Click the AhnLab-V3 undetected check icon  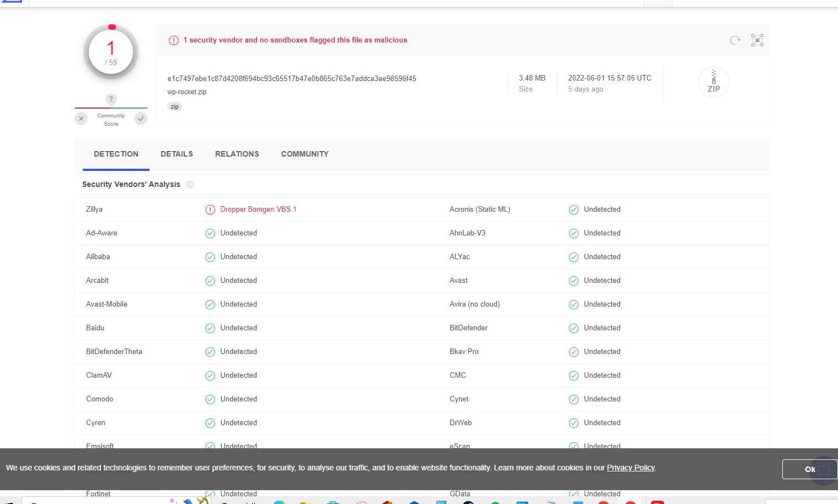574,233
